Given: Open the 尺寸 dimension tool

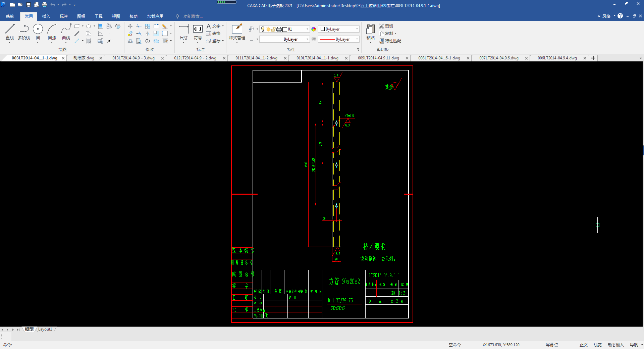Looking at the screenshot, I should point(183,32).
